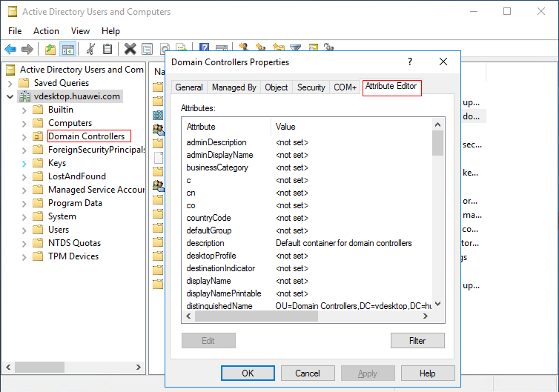
Task: Click the Forward arrow toolbar icon
Action: (x=27, y=49)
